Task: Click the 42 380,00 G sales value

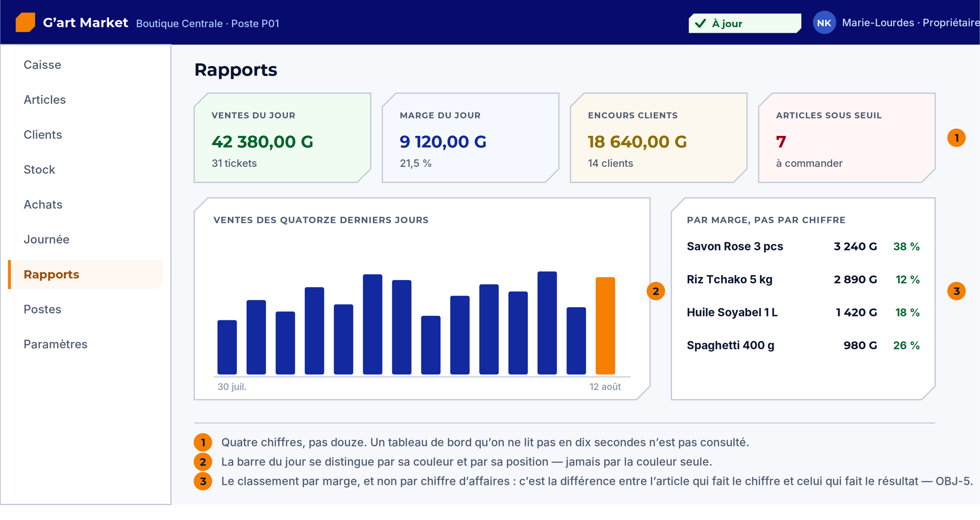Action: 262,142
